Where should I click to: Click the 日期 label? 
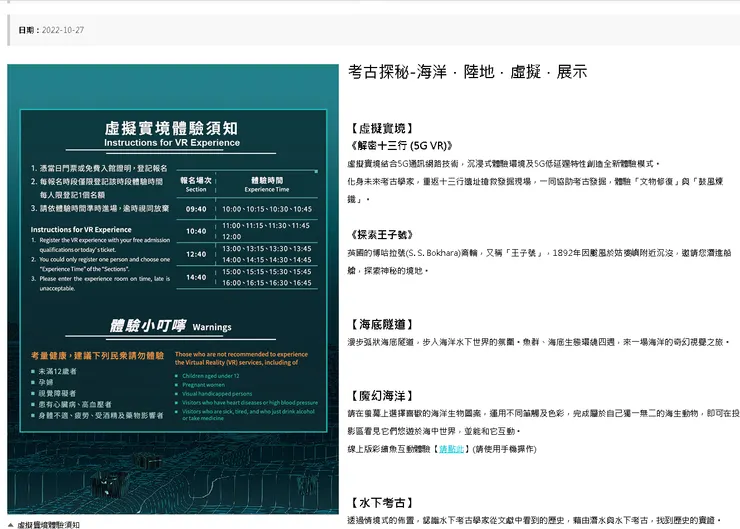(29, 30)
